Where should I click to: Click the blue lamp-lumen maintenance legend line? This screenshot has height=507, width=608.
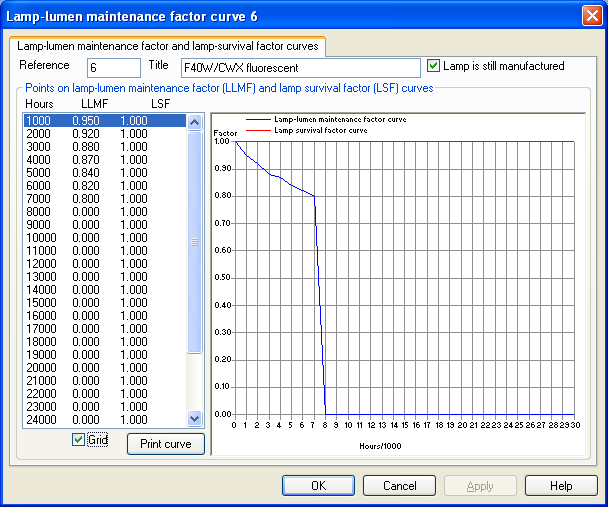pyautogui.click(x=254, y=120)
